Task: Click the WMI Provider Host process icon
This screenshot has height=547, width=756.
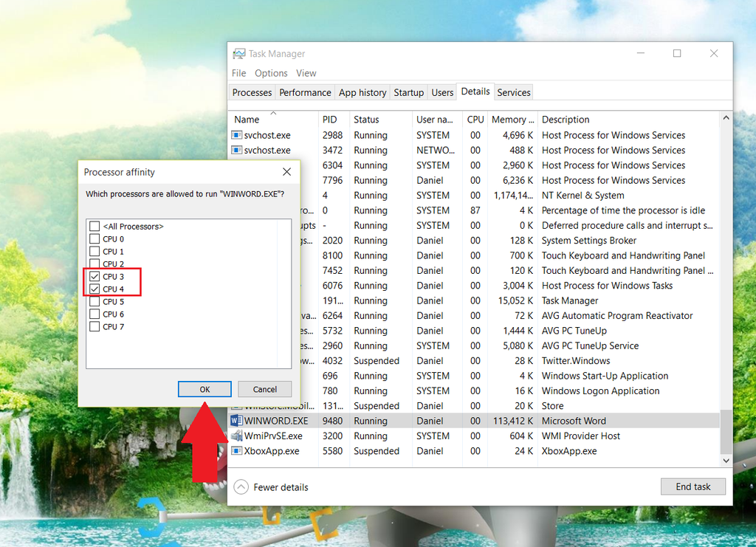Action: (x=238, y=436)
